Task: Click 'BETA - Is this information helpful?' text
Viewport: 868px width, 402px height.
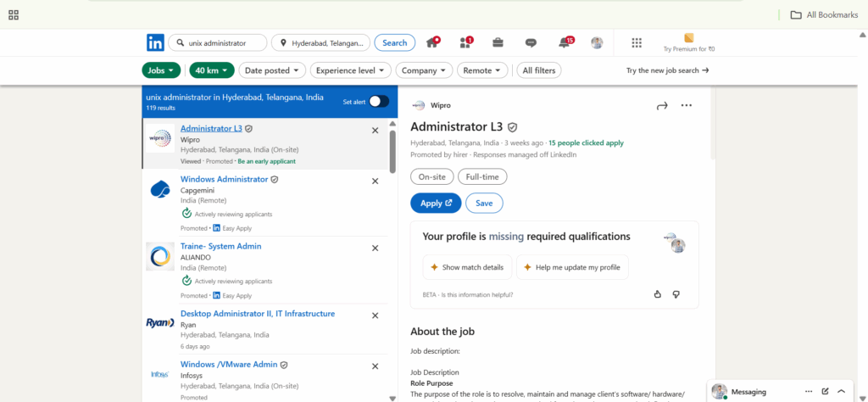Action: click(x=468, y=294)
